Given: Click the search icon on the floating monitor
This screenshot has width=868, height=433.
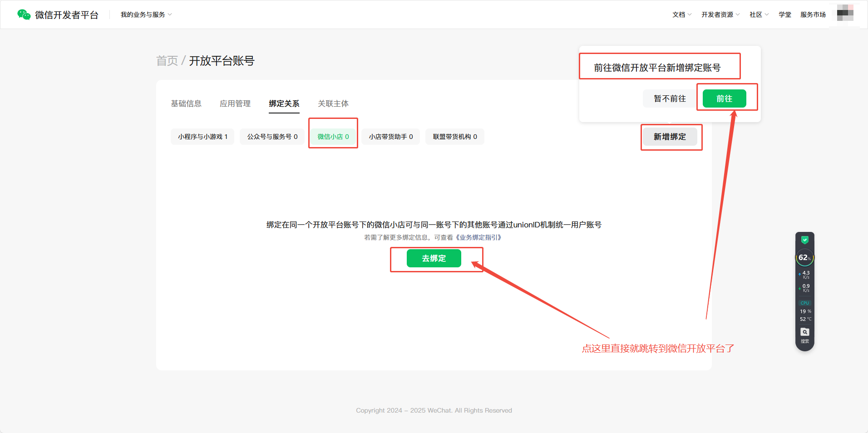Looking at the screenshot, I should [x=805, y=332].
